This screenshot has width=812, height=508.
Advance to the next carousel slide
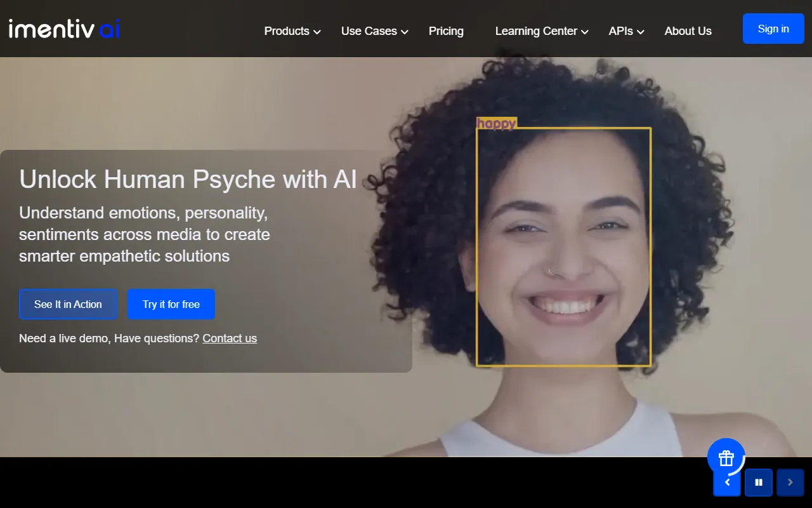790,483
